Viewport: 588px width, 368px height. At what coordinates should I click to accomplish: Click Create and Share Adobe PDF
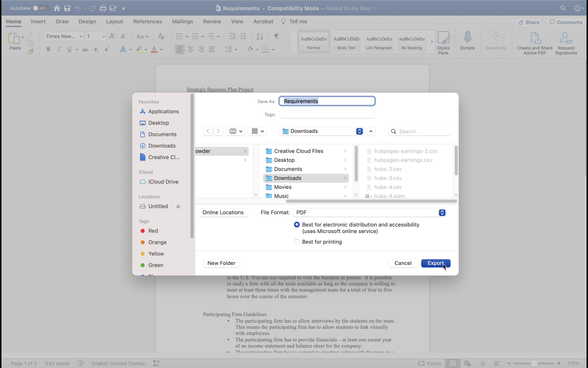[x=534, y=42]
